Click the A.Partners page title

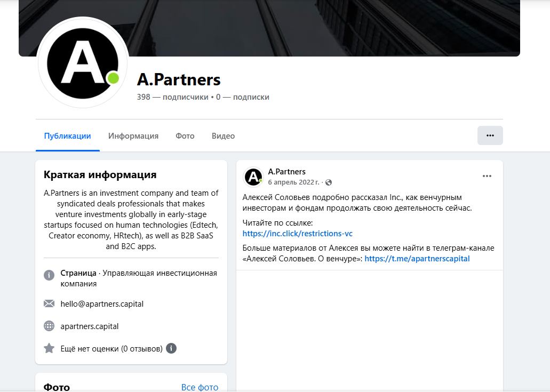click(179, 79)
